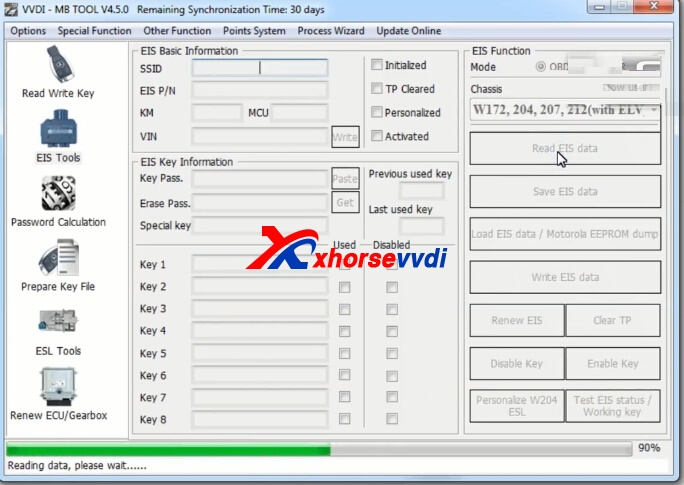Screen dimensions: 684x485
Task: Click the Key Pass. input field
Action: (x=260, y=178)
